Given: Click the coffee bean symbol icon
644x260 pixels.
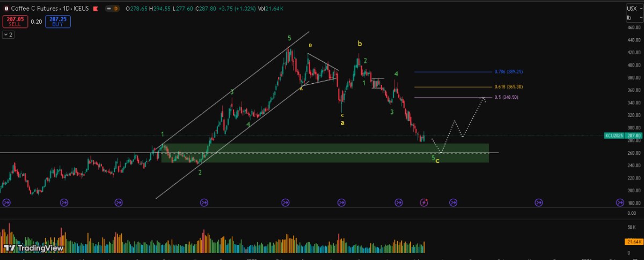Looking at the screenshot, I should [x=6, y=9].
